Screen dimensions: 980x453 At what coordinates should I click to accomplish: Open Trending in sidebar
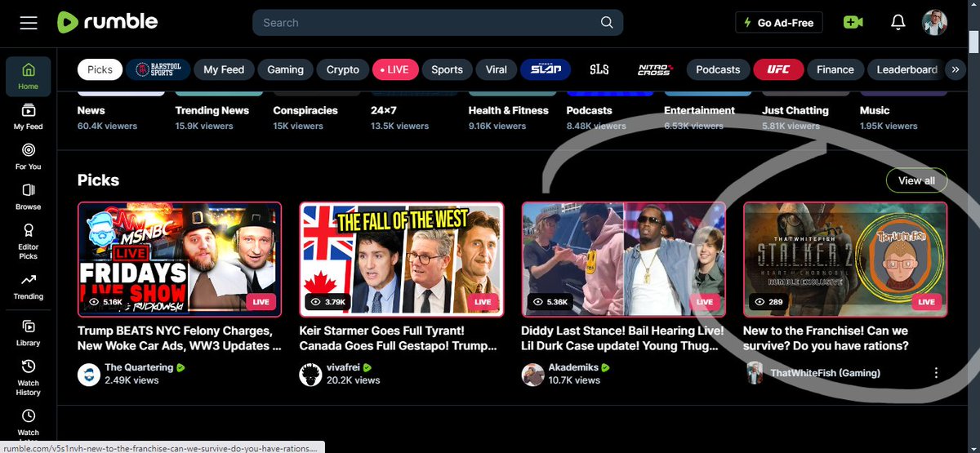(29, 286)
